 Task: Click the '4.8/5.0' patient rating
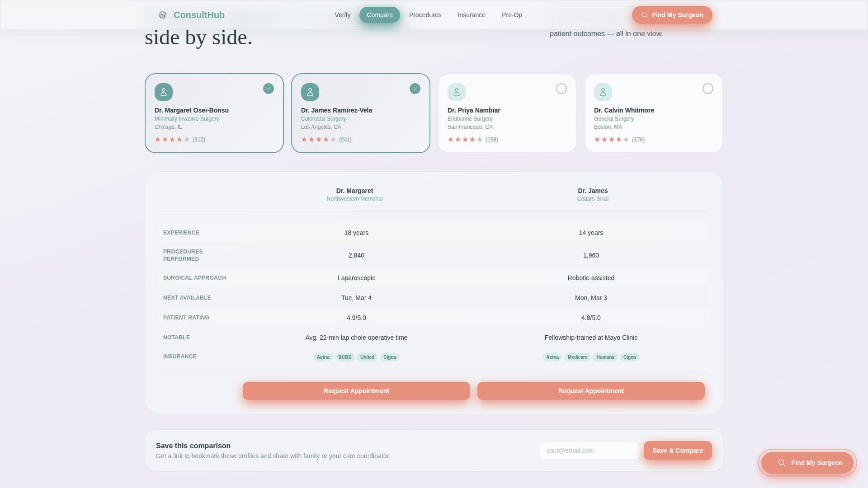tap(591, 318)
